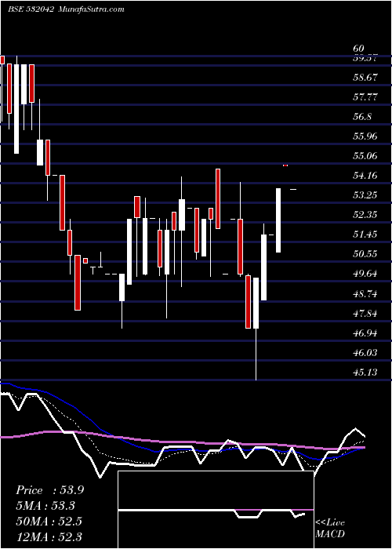Image resolution: width=392 pixels, height=549 pixels.
Task: Click the 'BSE 532042 MunafaSutra.com' header text
Action: tap(66, 9)
